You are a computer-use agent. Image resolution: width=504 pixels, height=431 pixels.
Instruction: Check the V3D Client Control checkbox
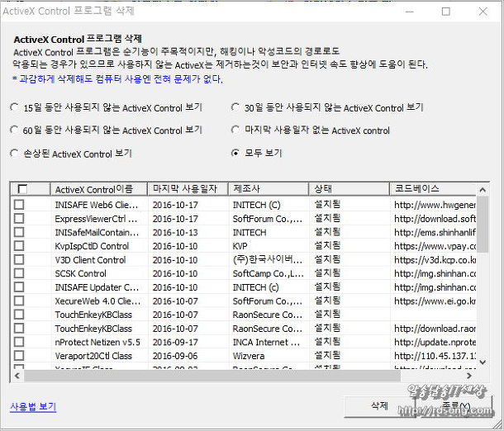(19, 259)
